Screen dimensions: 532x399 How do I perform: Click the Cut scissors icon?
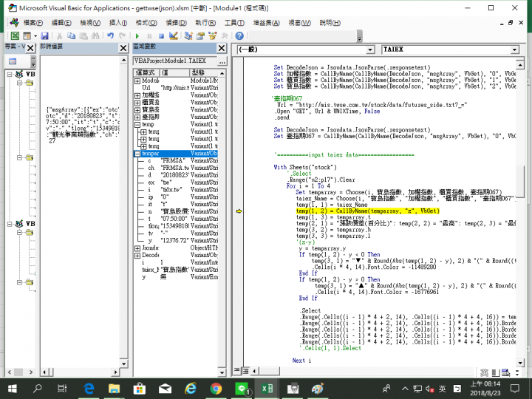[x=59, y=35]
